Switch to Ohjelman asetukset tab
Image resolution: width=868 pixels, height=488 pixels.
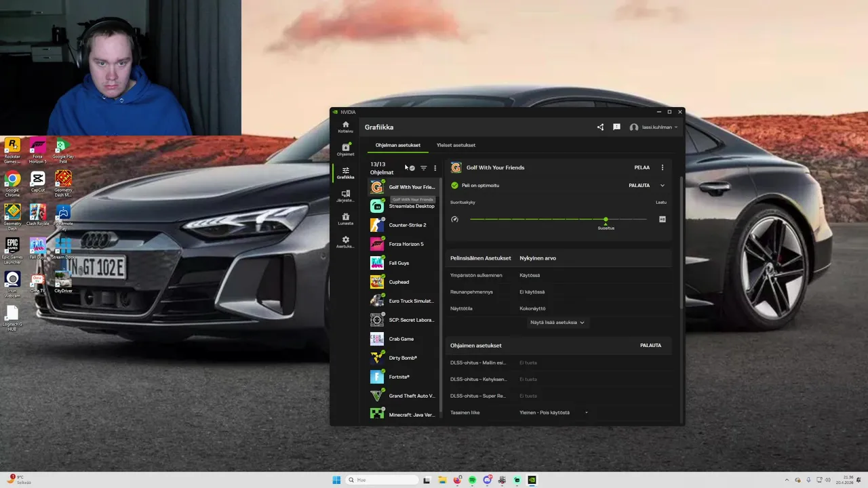pos(398,145)
